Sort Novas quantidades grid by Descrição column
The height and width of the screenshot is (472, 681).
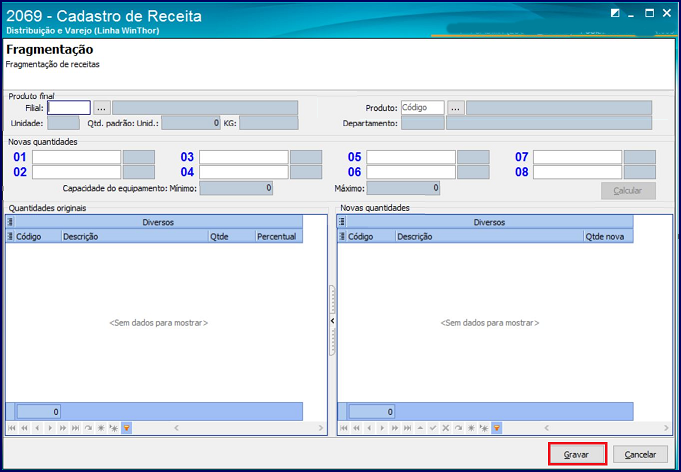489,236
